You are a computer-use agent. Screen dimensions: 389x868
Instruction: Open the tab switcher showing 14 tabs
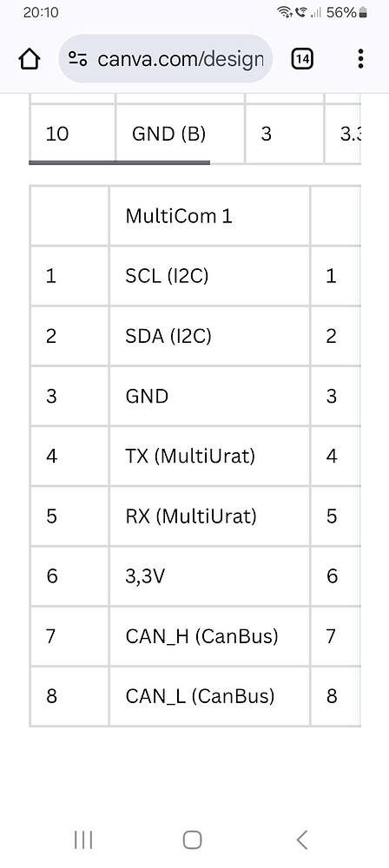tap(302, 59)
